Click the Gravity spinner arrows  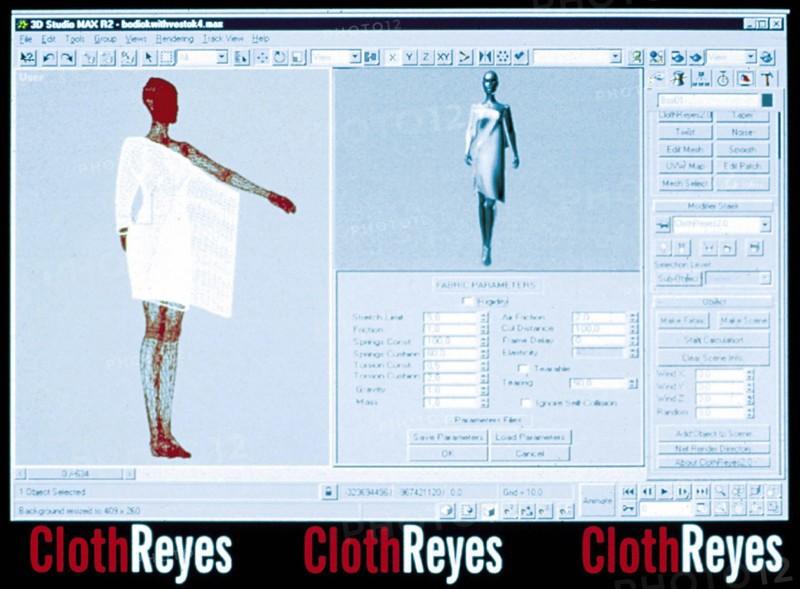coord(484,390)
